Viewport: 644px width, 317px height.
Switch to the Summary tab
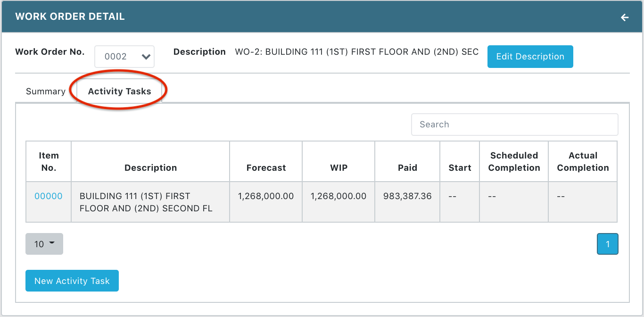tap(46, 91)
